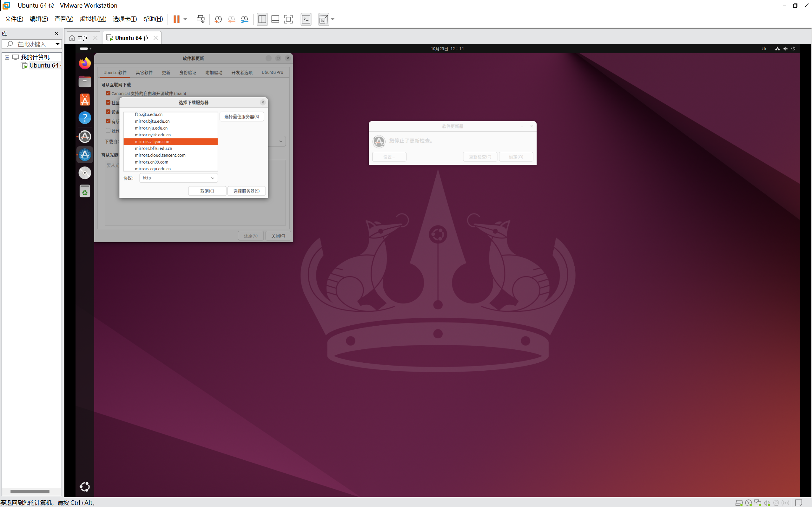
Task: Open the Files app in the dock
Action: tap(84, 81)
